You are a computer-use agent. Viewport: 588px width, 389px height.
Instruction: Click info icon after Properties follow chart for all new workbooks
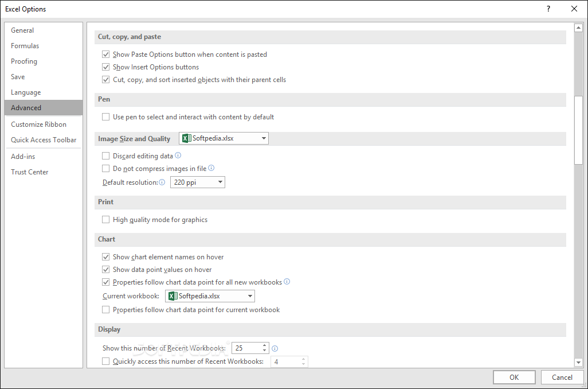click(x=287, y=281)
